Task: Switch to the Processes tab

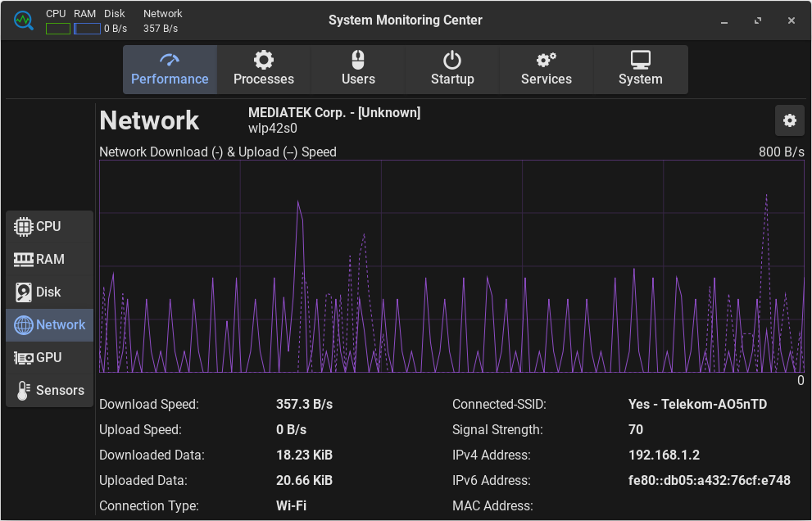Action: (x=263, y=70)
